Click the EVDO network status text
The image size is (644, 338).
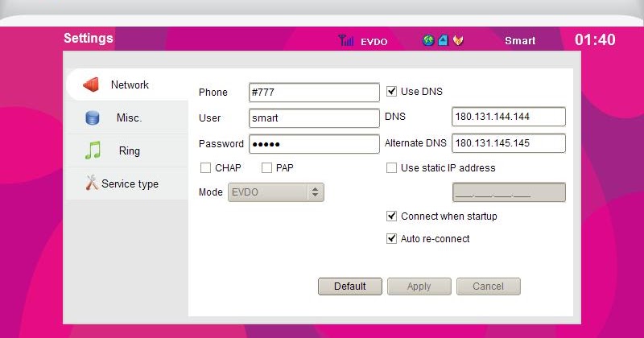click(374, 42)
